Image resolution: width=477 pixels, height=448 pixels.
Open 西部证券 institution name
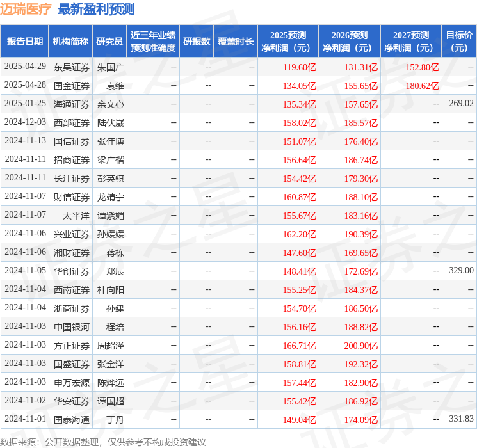[72, 123]
